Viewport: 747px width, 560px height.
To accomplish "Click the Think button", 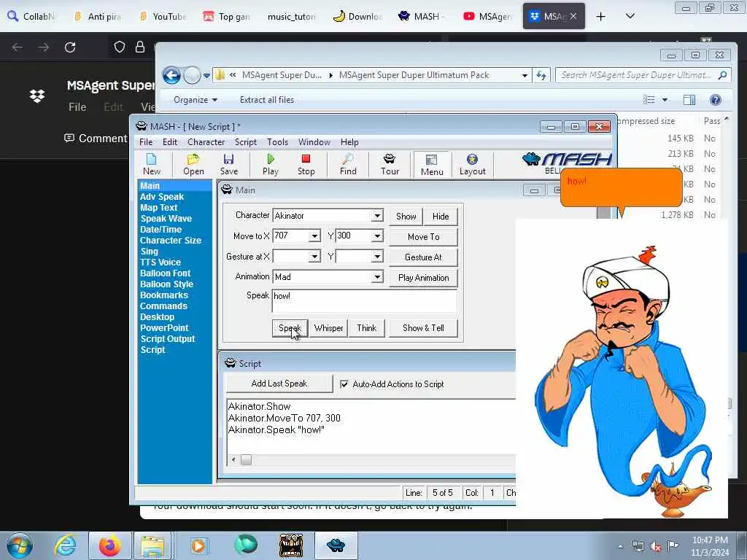I will pyautogui.click(x=366, y=328).
